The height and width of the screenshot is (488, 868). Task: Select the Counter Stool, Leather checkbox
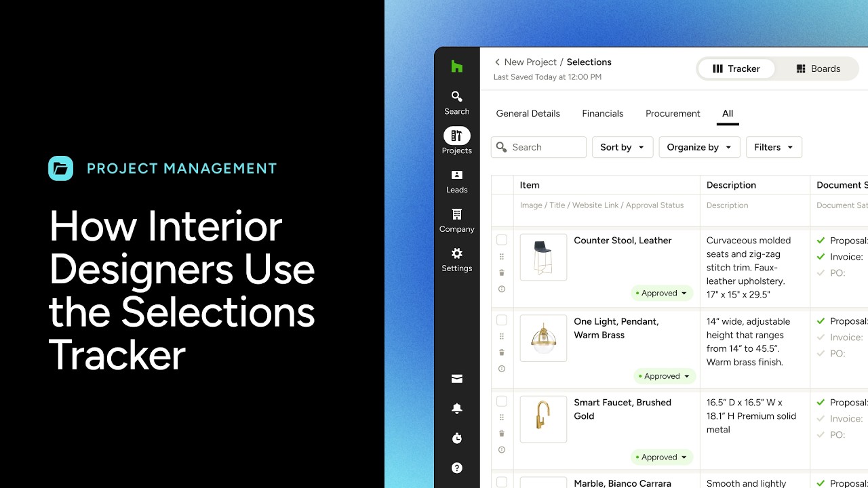coord(502,240)
